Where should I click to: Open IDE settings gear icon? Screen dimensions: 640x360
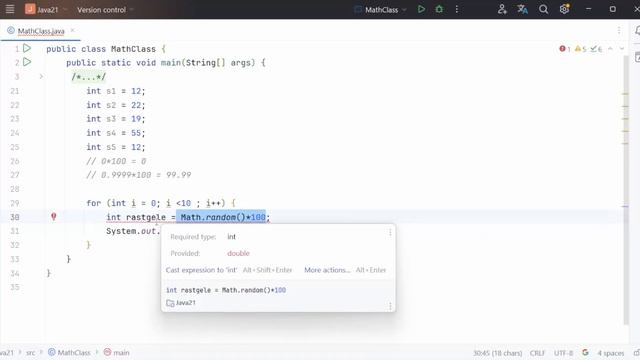564,9
